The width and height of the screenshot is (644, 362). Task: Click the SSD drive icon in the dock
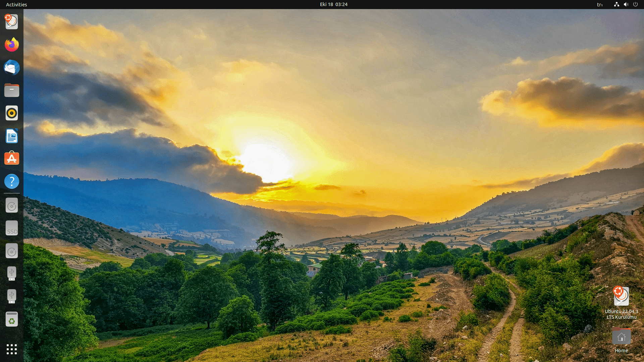click(11, 228)
